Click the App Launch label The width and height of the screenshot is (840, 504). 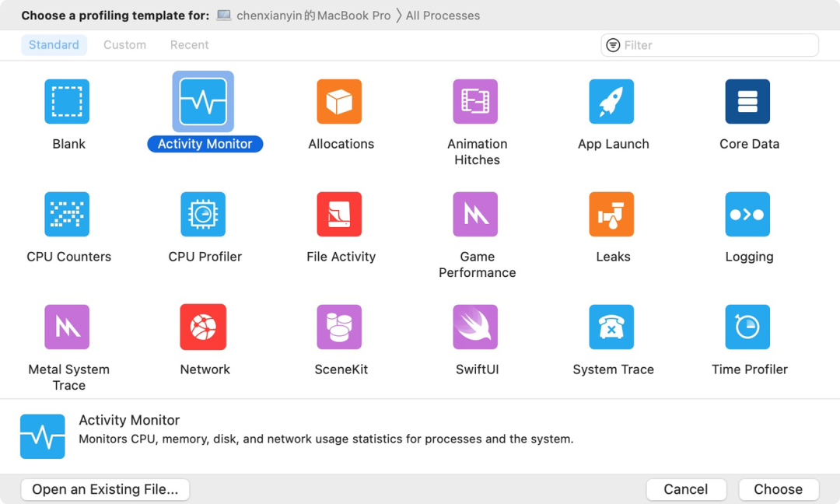614,144
